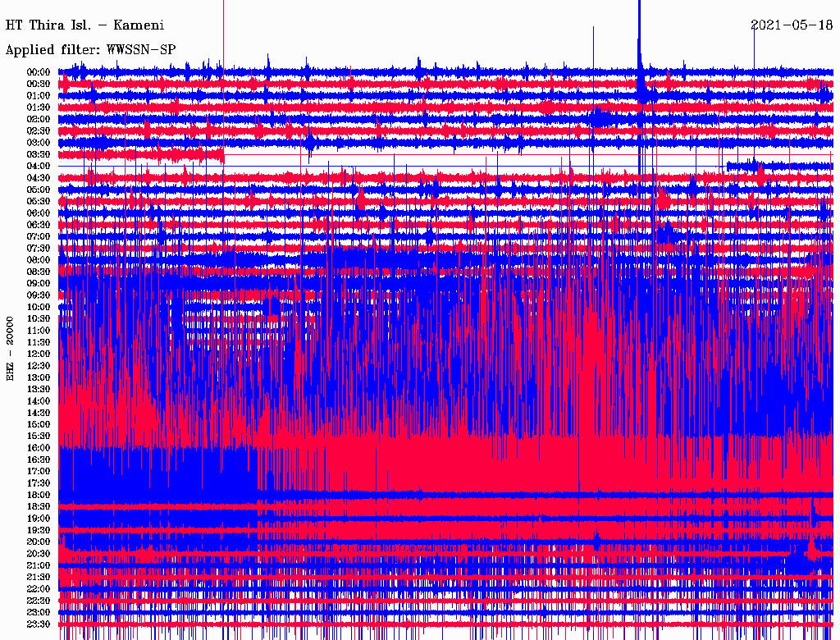Select the 22:00 time label
The width and height of the screenshot is (840, 640).
click(39, 589)
